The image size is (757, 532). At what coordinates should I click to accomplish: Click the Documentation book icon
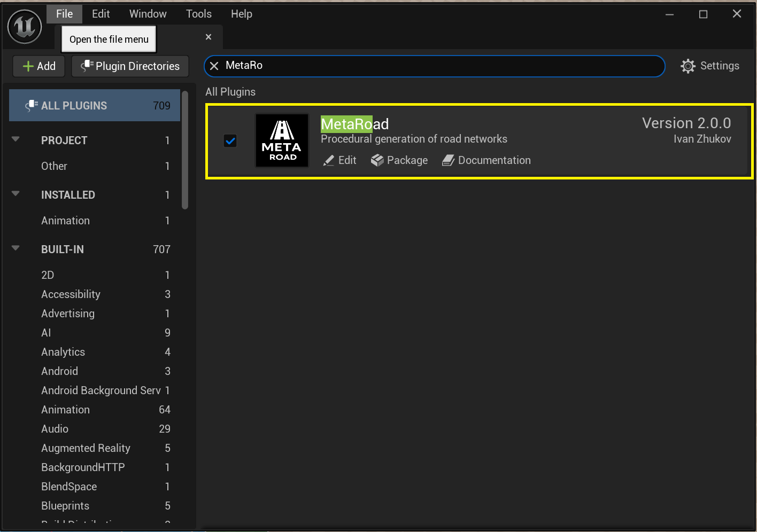pos(449,161)
